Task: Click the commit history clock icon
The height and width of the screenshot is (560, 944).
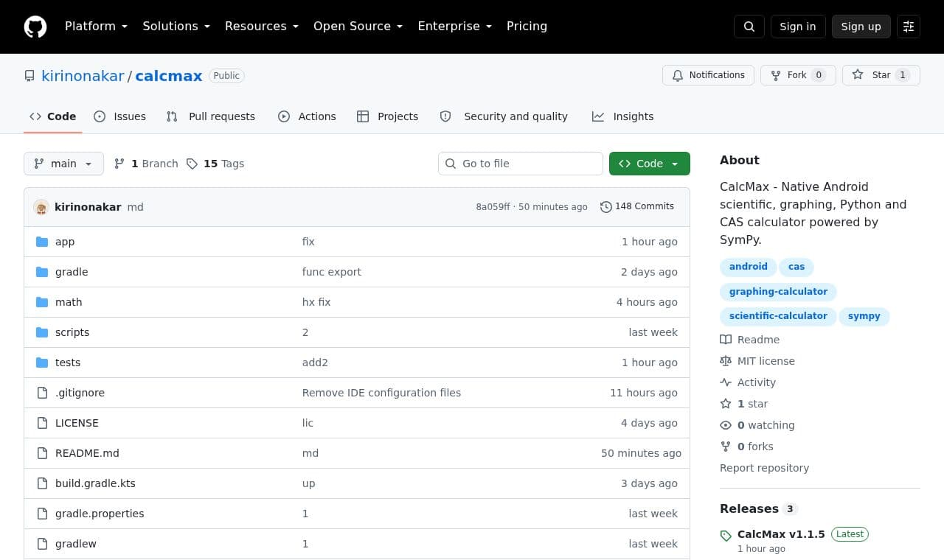Action: (x=606, y=207)
